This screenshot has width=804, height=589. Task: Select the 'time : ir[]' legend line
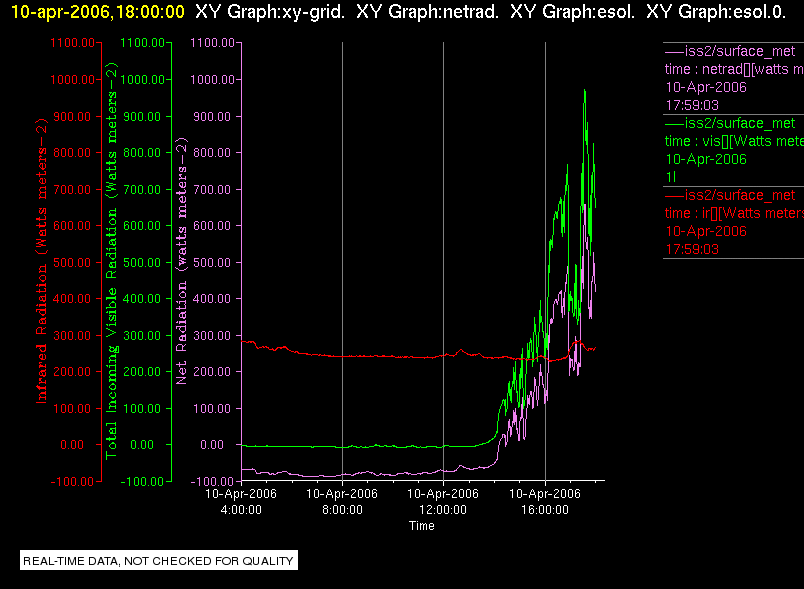click(734, 213)
